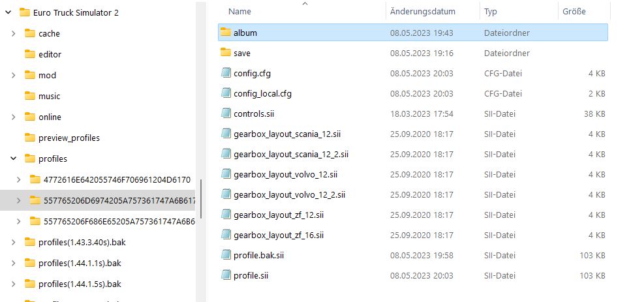
Task: Click the gearbox_layout_scania_12.sii file icon
Action: [226, 133]
